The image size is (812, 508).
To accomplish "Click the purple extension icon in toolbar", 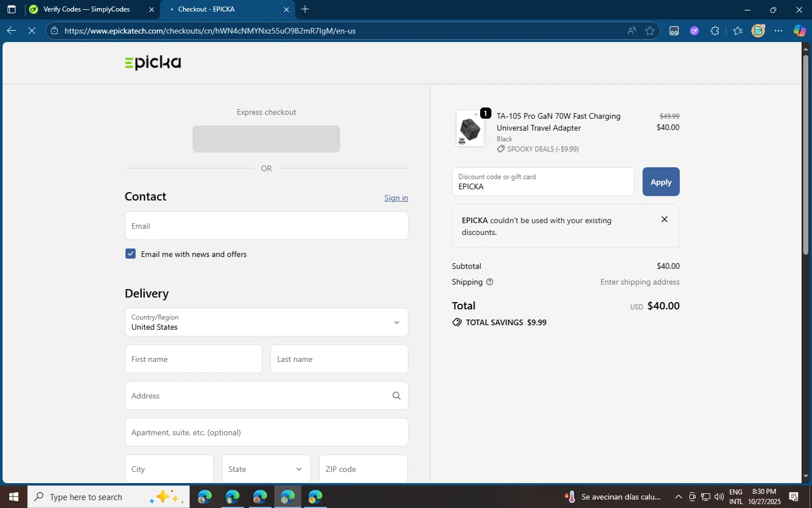I will 695,31.
